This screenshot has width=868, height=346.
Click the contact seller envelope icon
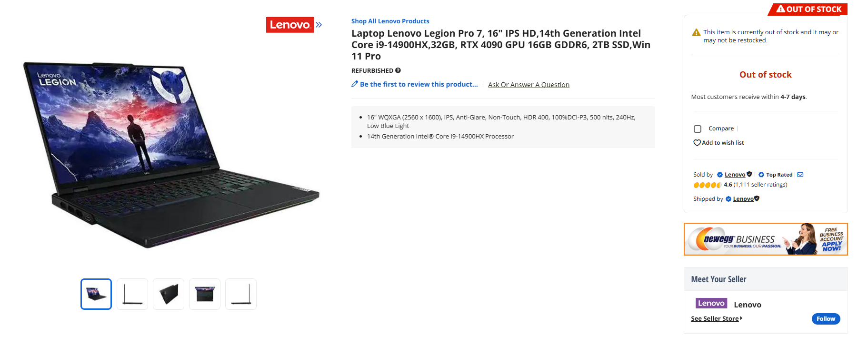pos(800,175)
